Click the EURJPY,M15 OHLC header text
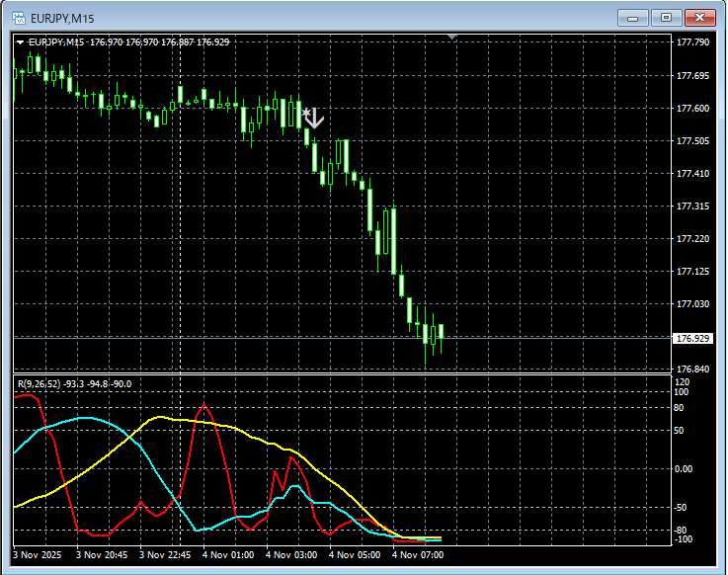The width and height of the screenshot is (728, 575). 128,42
